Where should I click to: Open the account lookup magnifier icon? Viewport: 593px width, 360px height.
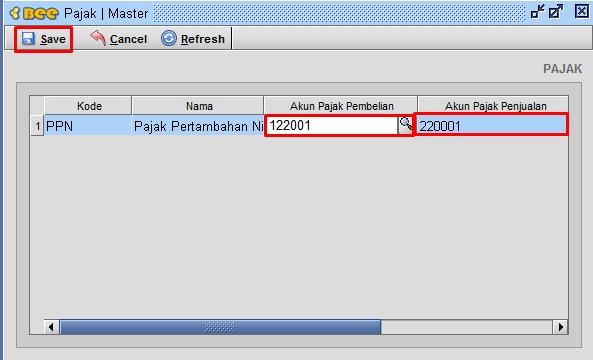coord(406,125)
